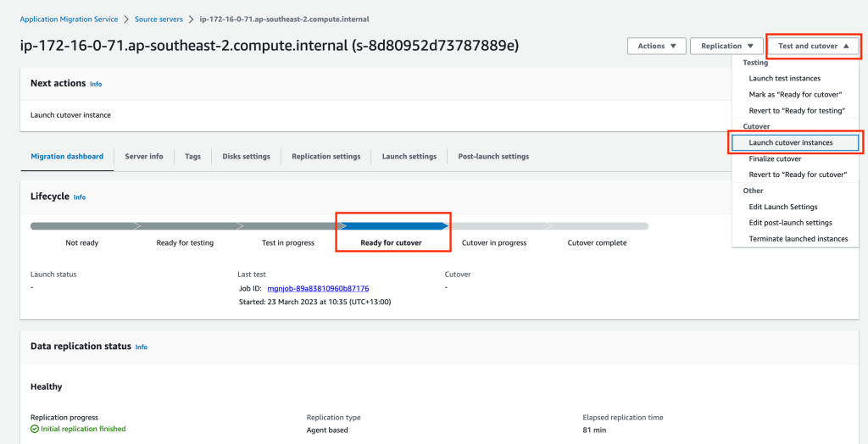Go to Disks settings tab

(246, 157)
